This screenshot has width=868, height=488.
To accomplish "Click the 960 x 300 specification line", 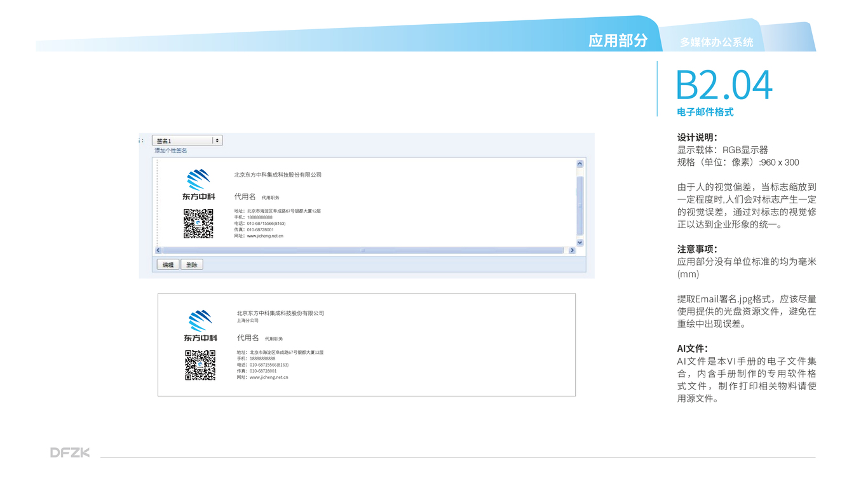I will point(738,162).
